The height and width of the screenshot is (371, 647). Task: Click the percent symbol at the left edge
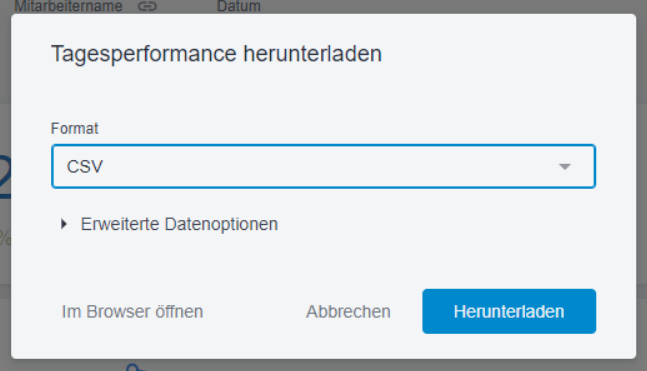(x=5, y=238)
